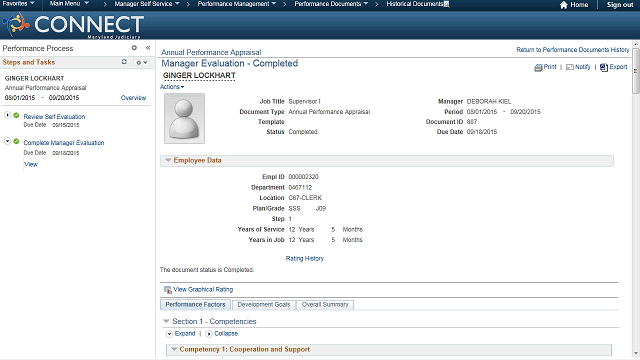This screenshot has width=640, height=360.
Task: Click Complete Manager Evaluation completed checkmark
Action: coord(16,141)
